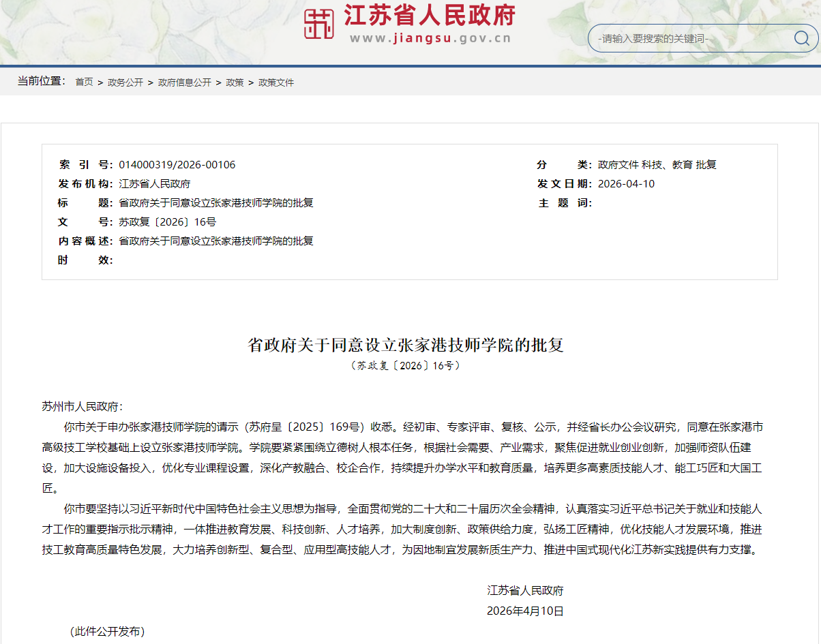Click the 发布机构 value in the info table
The width and height of the screenshot is (821, 644).
click(x=155, y=184)
